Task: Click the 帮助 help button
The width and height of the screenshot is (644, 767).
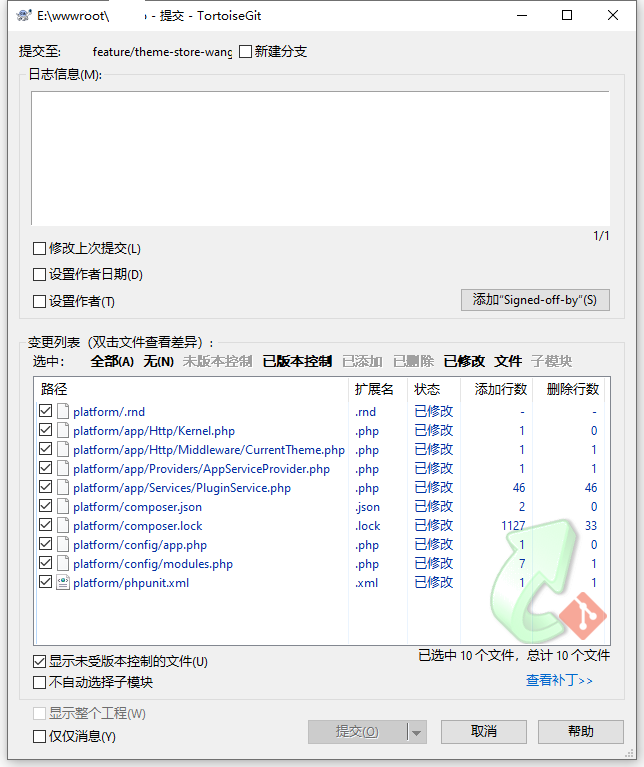Action: pyautogui.click(x=581, y=732)
